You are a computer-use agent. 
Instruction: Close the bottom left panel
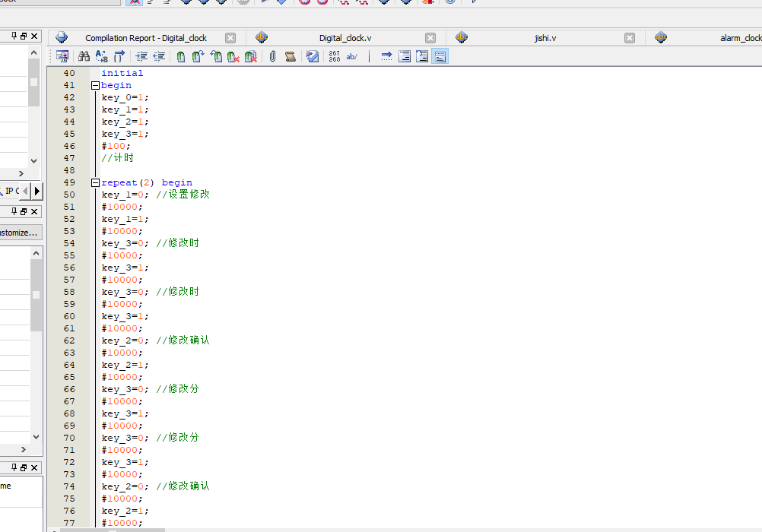pos(34,467)
